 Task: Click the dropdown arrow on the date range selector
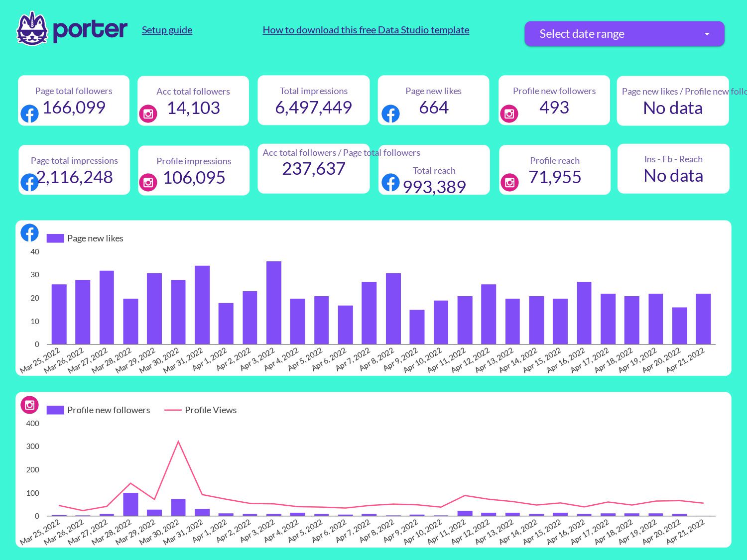707,34
